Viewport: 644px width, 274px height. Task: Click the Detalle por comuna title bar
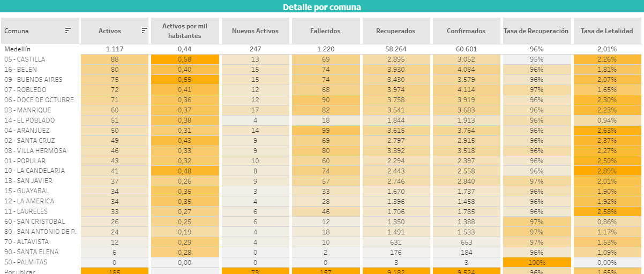point(322,7)
